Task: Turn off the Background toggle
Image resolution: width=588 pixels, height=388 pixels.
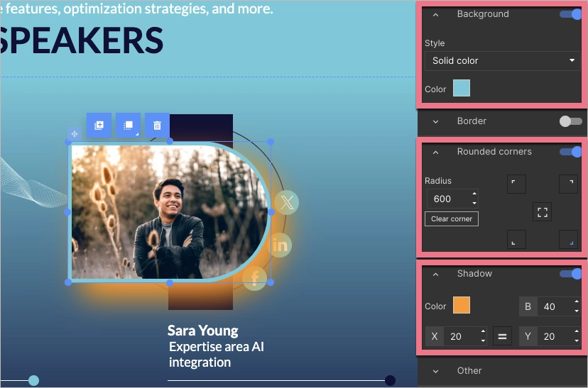Action: (570, 14)
